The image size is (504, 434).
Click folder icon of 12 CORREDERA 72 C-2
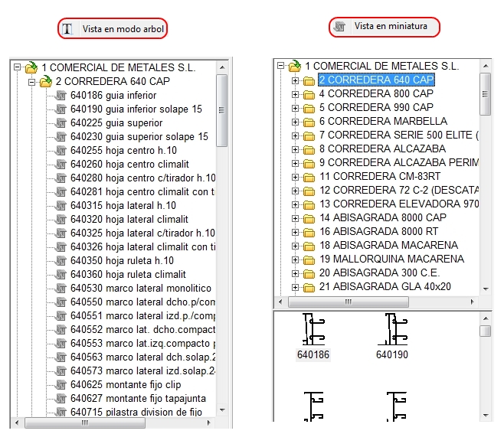click(309, 191)
